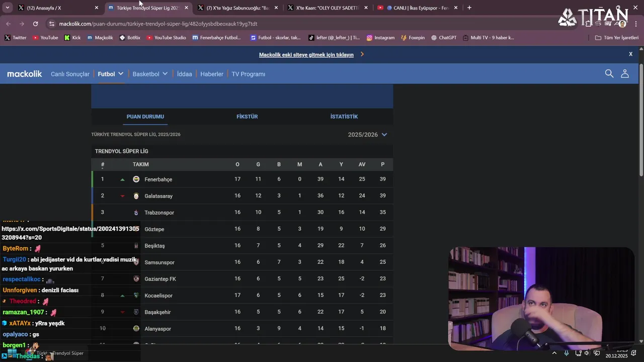
Task: Open the site information icon in the address bar
Action: (51, 24)
